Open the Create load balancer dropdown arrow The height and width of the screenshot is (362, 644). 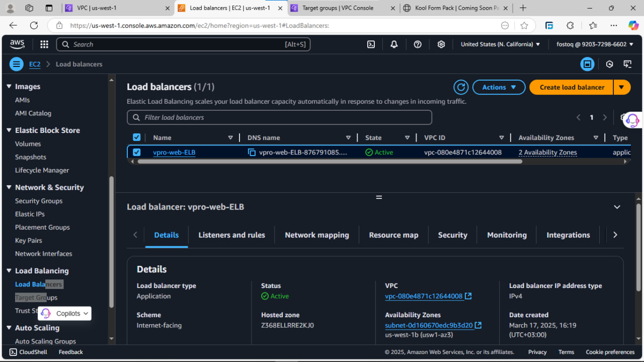coord(621,87)
